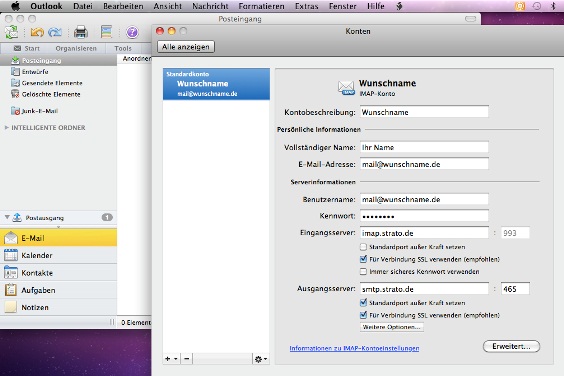The image size is (564, 376).
Task: Click the Posteingang window toolbar toggle pill
Action: (x=470, y=19)
